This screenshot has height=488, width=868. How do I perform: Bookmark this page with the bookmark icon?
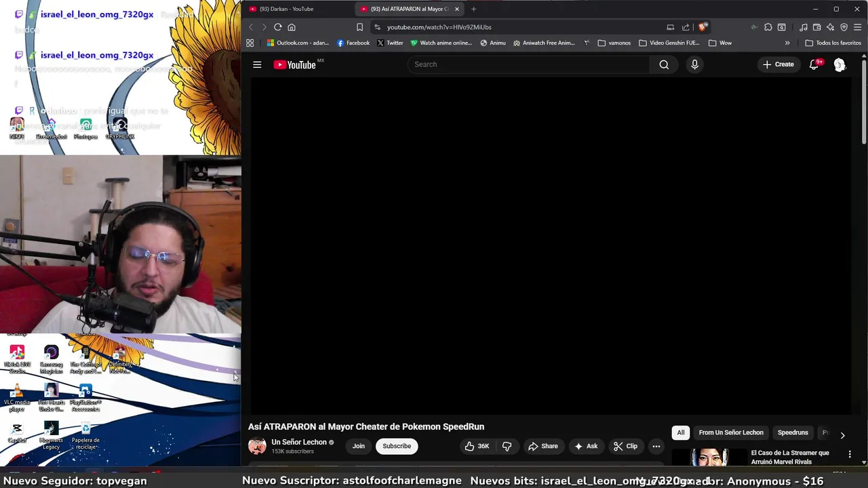coord(359,27)
